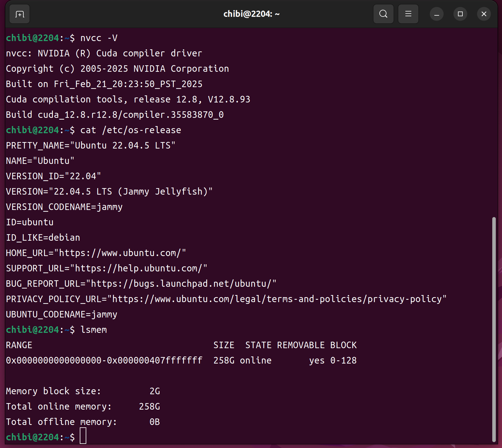The height and width of the screenshot is (448, 502).
Task: Minimize the terminal window
Action: pos(436,14)
